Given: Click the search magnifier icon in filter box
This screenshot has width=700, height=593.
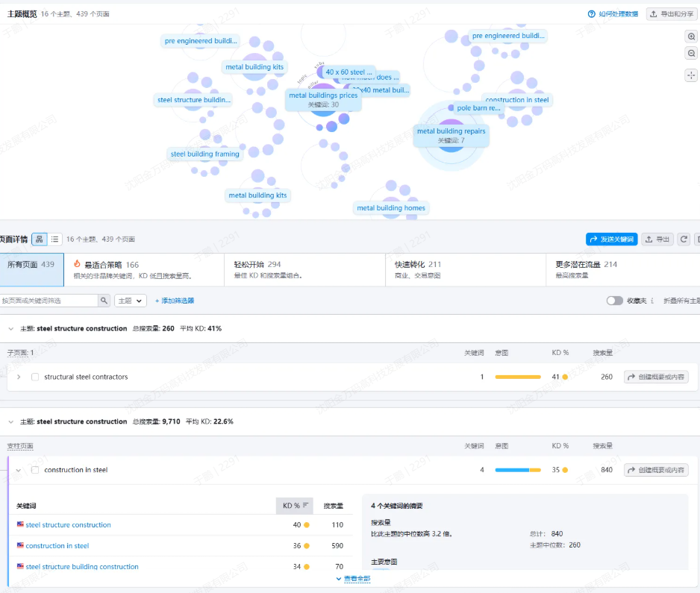Looking at the screenshot, I should click(104, 301).
